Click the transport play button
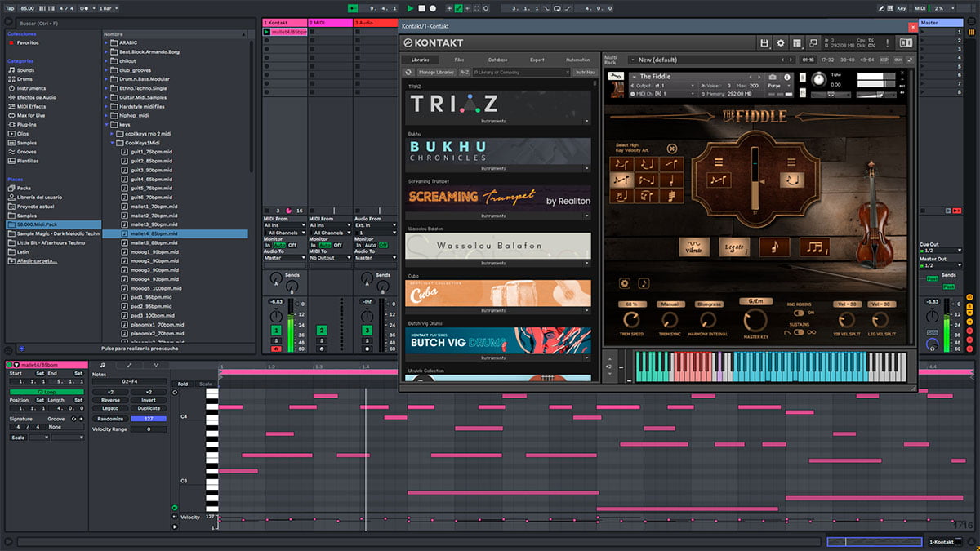This screenshot has height=551, width=980. 410,8
